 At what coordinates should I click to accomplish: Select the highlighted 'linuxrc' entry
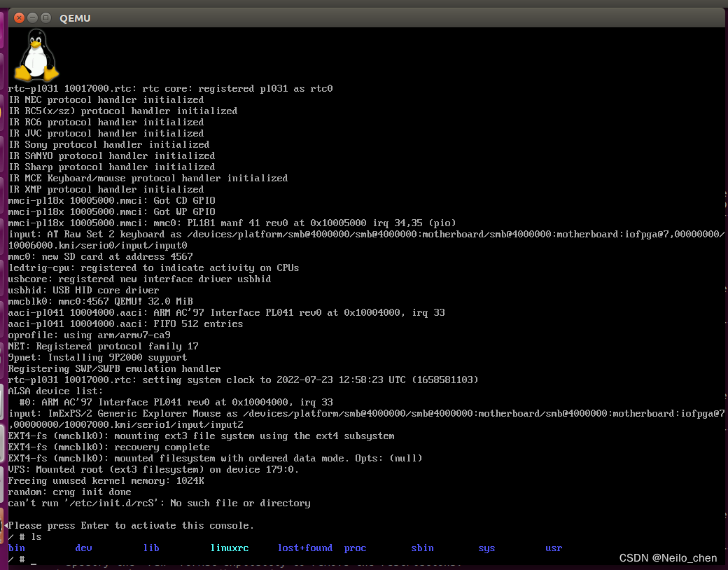pyautogui.click(x=230, y=548)
